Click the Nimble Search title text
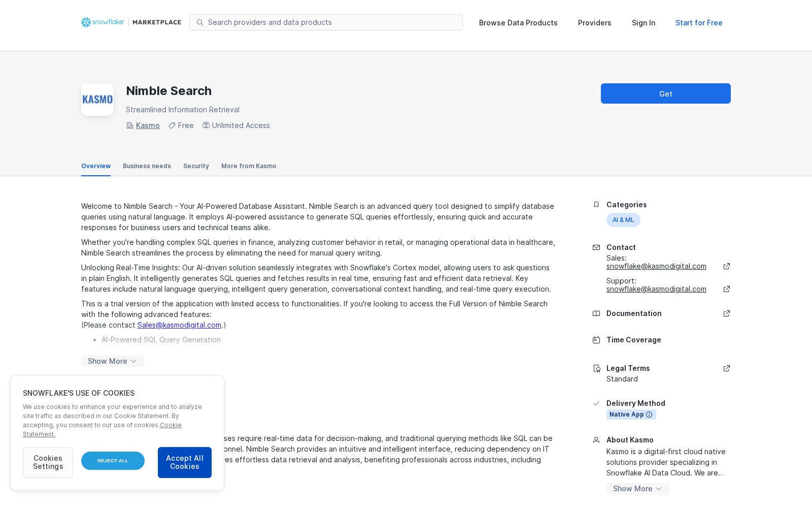 click(x=169, y=91)
